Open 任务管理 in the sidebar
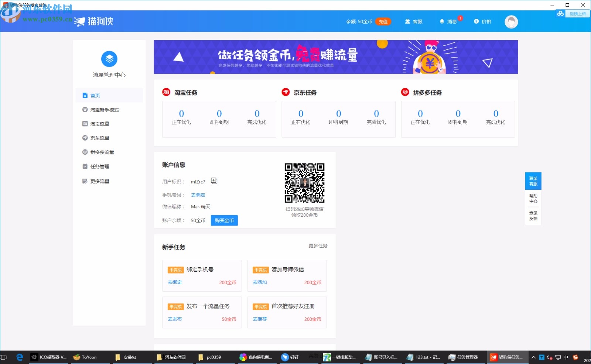 pyautogui.click(x=99, y=166)
